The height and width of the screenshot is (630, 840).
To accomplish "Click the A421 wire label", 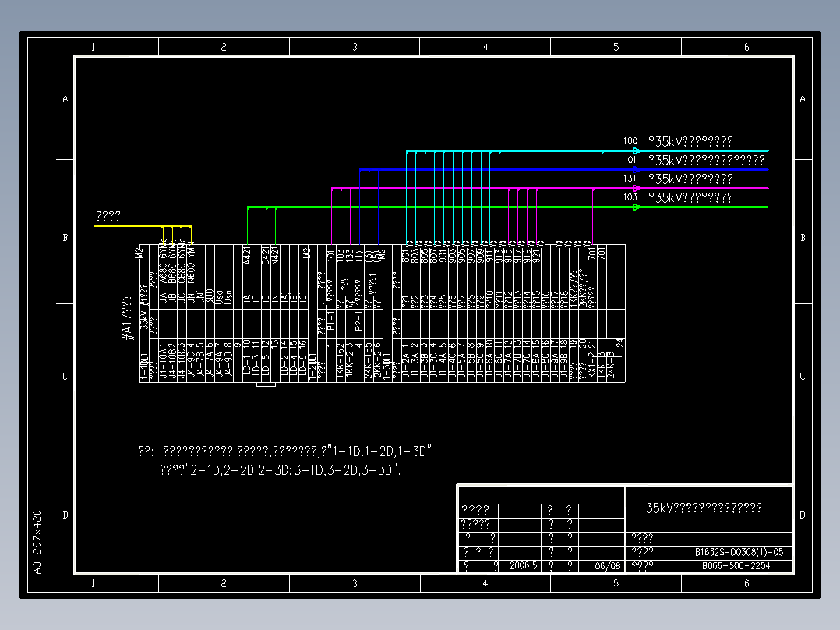I will point(247,256).
